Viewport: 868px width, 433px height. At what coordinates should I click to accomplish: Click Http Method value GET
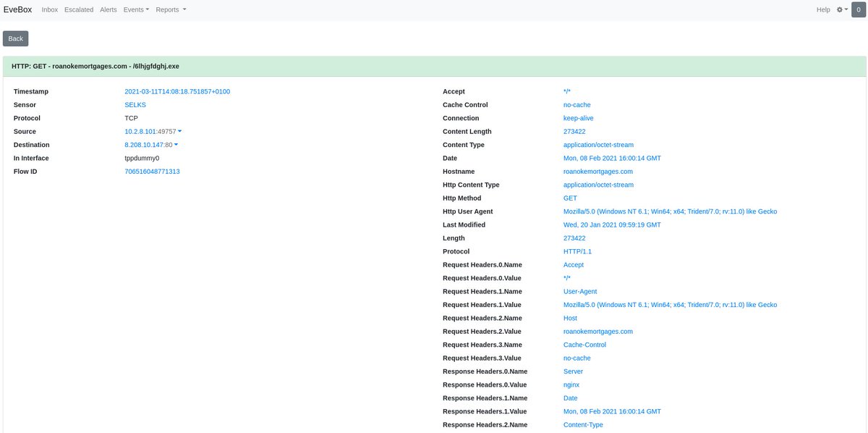point(570,198)
